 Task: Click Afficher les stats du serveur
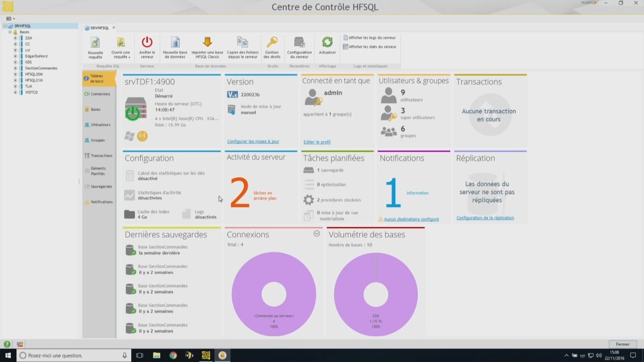[x=369, y=47]
